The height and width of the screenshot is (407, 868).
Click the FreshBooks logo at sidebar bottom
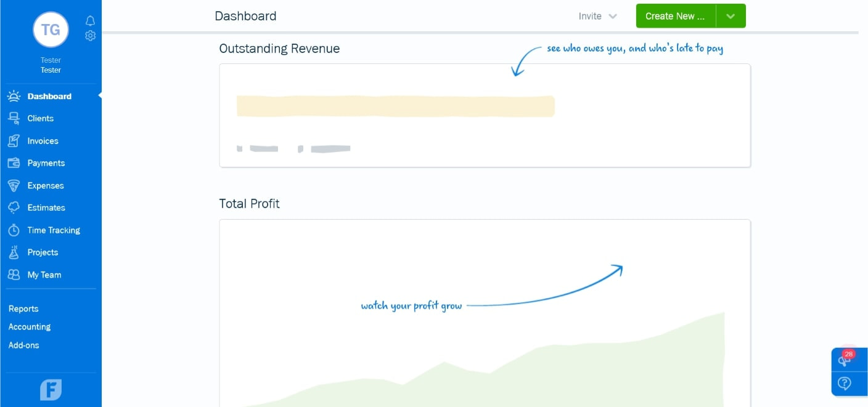click(51, 389)
